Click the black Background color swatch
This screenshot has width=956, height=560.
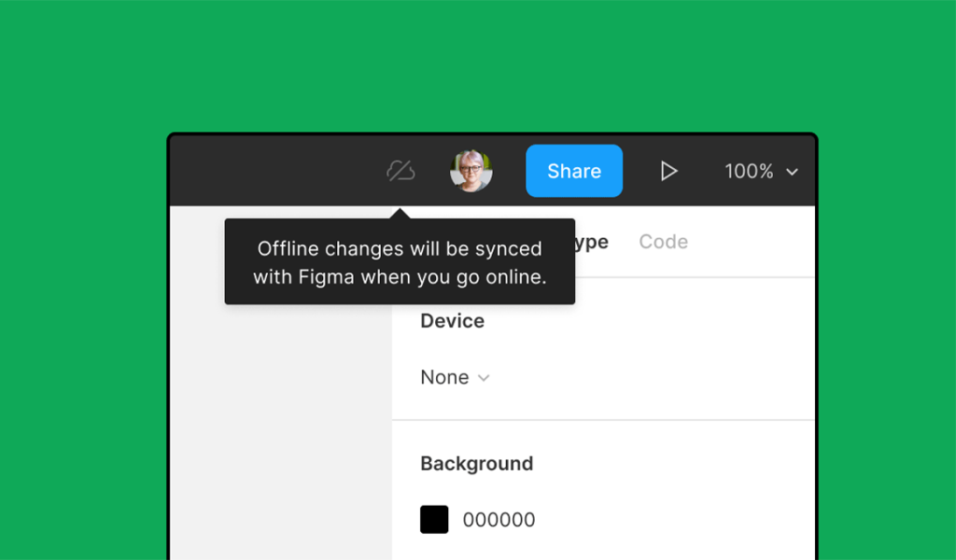click(434, 520)
